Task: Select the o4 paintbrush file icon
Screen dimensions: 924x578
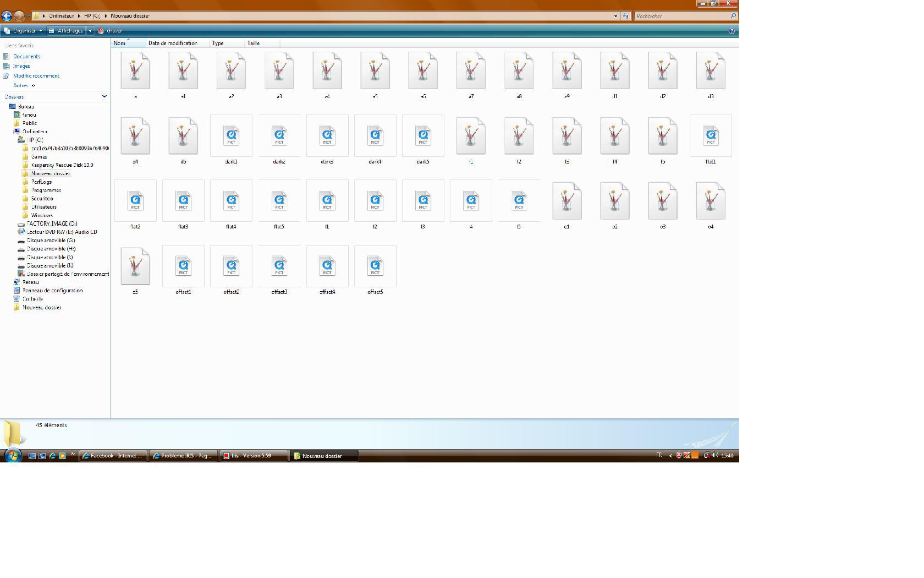Action: 711,200
